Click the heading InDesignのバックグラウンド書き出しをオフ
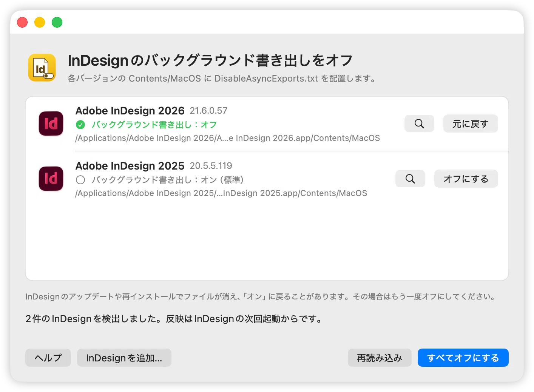The image size is (534, 392). click(x=210, y=60)
